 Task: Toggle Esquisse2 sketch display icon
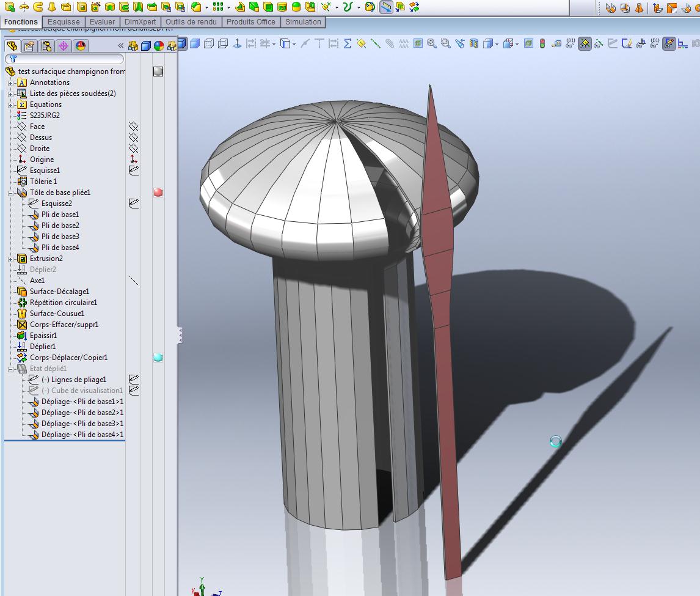[x=134, y=204]
